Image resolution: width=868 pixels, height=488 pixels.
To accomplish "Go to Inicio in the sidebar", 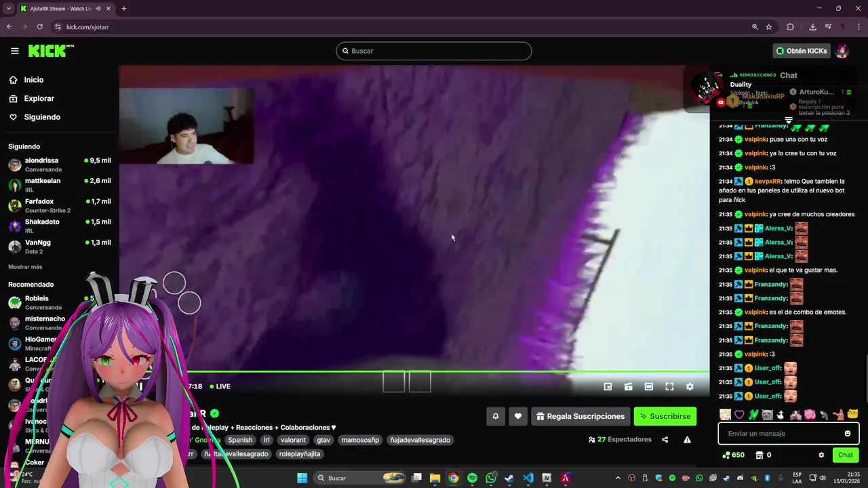I will tap(34, 80).
